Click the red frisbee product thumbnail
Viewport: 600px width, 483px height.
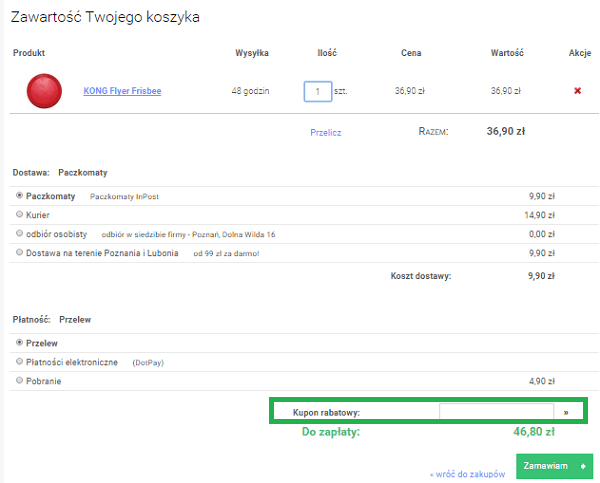pos(43,91)
